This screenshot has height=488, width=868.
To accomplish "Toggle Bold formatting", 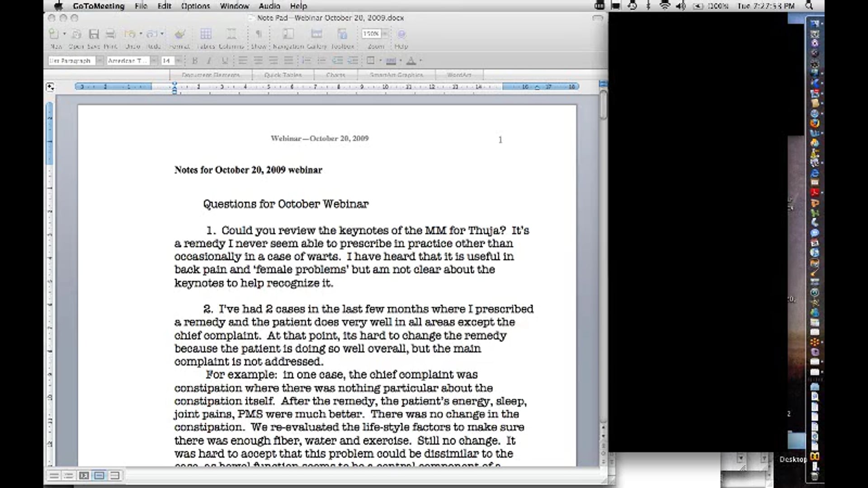I will (x=195, y=61).
